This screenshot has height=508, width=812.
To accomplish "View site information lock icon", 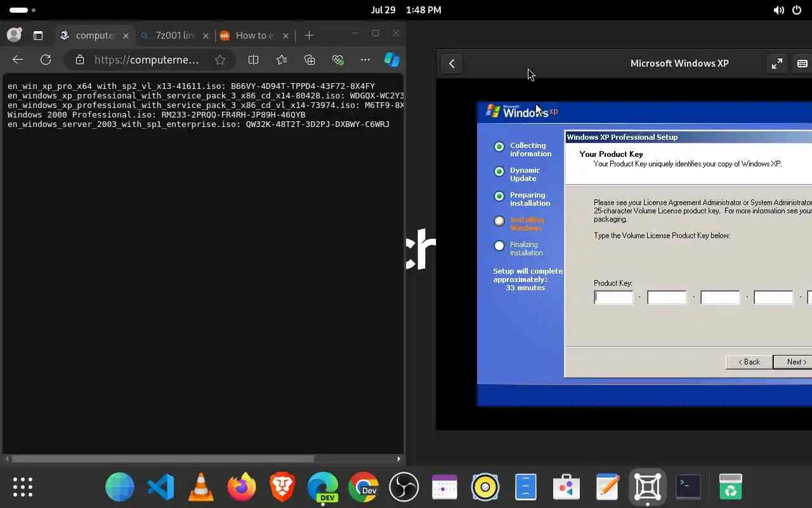I will point(79,60).
